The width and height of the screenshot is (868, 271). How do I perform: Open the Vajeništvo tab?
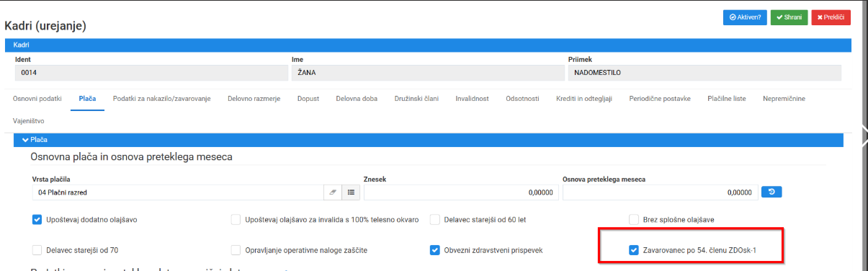click(x=30, y=120)
